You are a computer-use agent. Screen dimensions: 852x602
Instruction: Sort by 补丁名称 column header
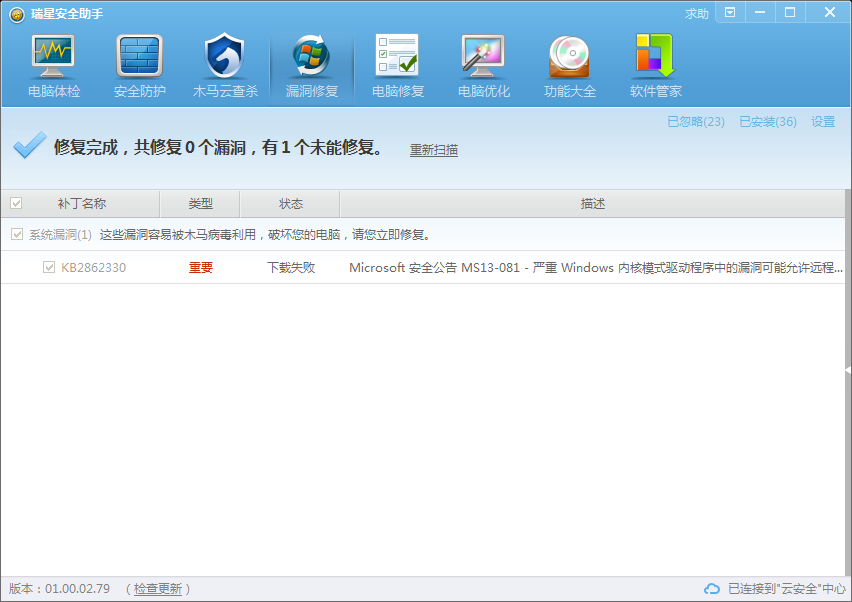click(x=82, y=204)
